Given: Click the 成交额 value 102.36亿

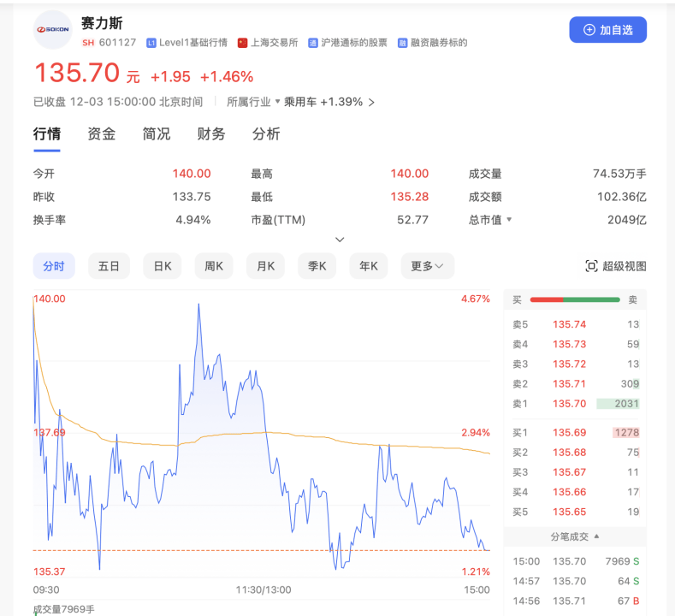Looking at the screenshot, I should 622,197.
